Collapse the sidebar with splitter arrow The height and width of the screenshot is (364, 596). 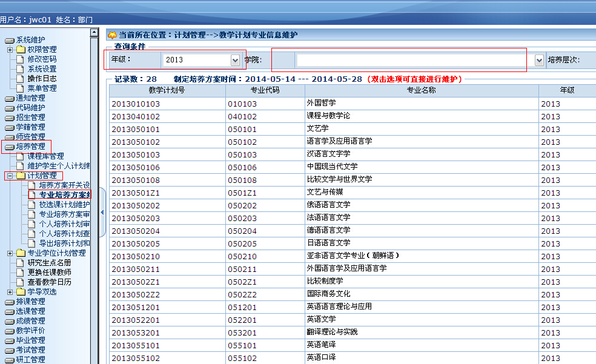102,212
